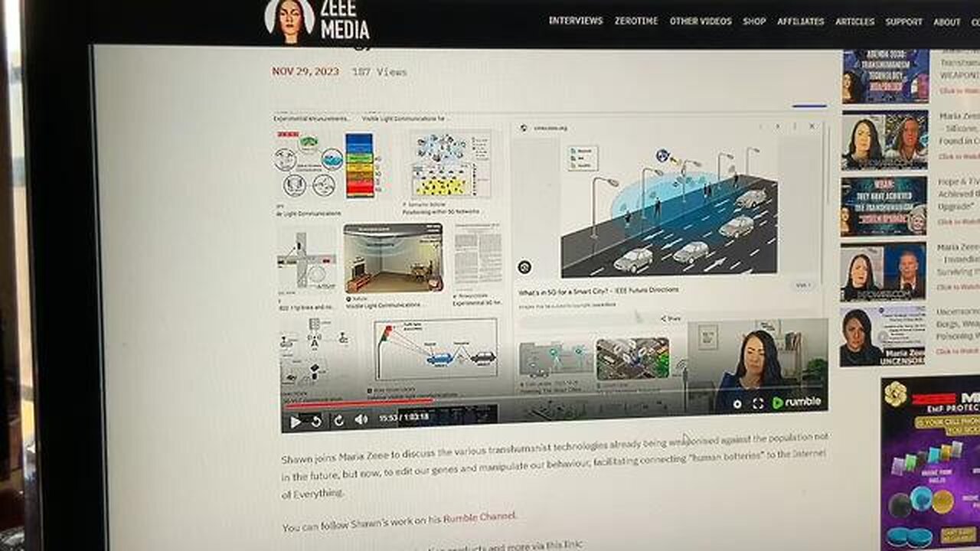The width and height of the screenshot is (980, 551).
Task: Click the 187 Views counter
Action: (379, 72)
